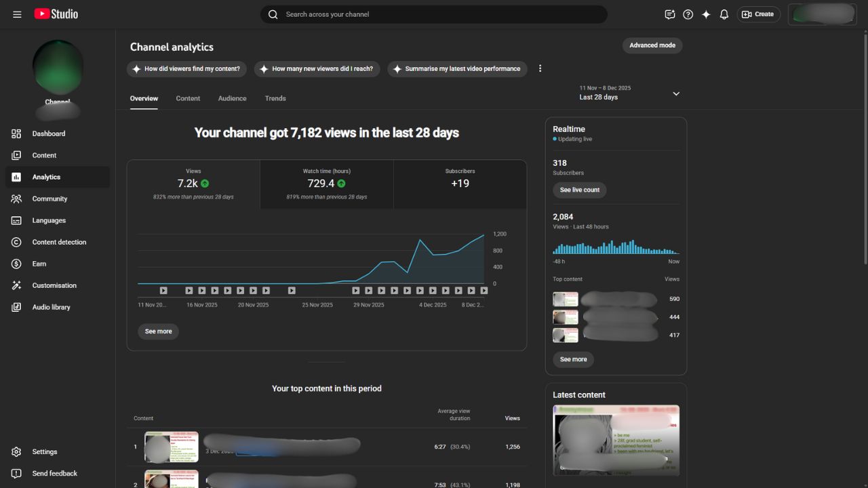This screenshot has width=868, height=488.
Task: Open the Dashboard section in the sidebar
Action: [49, 134]
